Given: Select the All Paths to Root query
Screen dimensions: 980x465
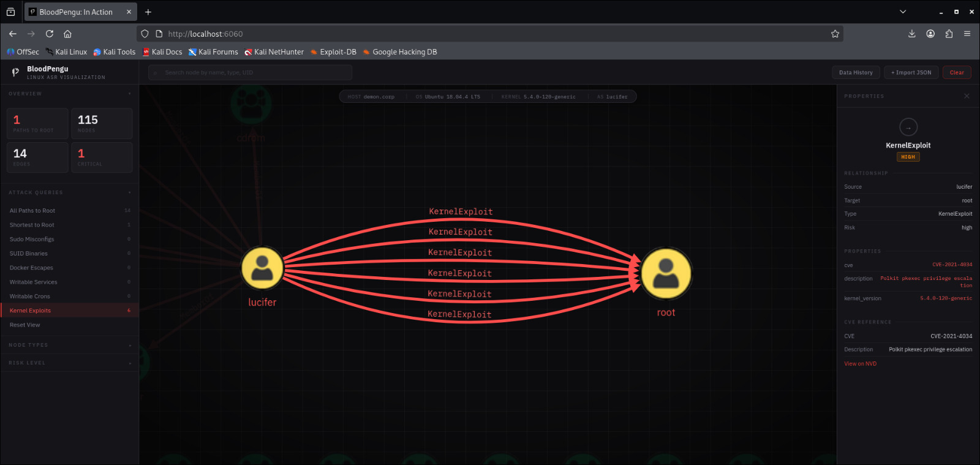Looking at the screenshot, I should [x=32, y=211].
